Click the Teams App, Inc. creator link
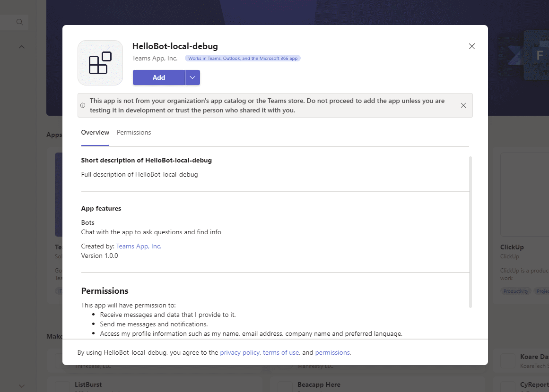The width and height of the screenshot is (549, 392). pyautogui.click(x=138, y=246)
